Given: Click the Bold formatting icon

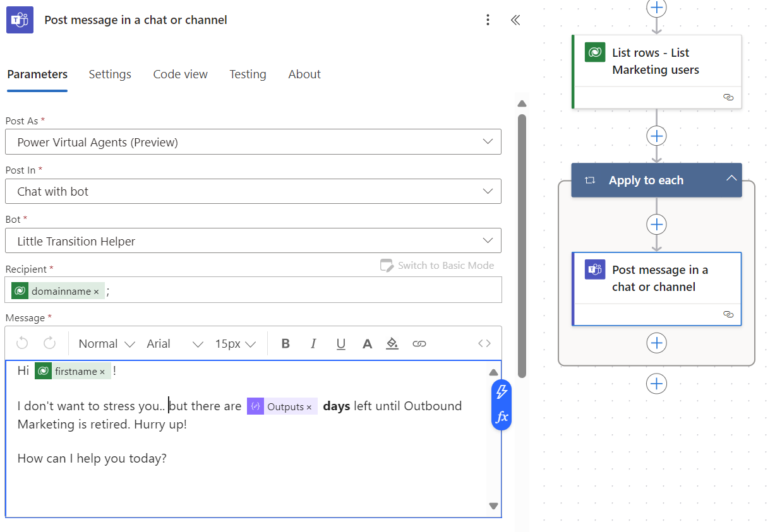Looking at the screenshot, I should pos(285,344).
